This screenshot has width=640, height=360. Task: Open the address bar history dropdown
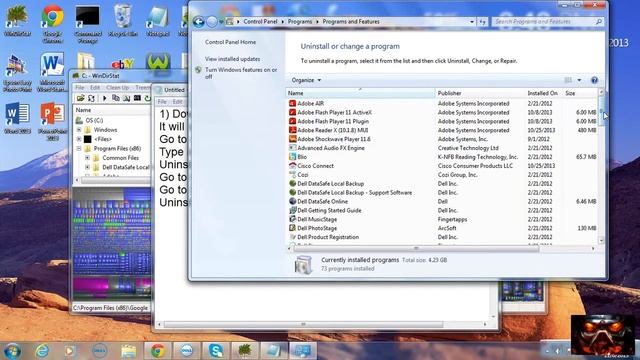(x=472, y=22)
